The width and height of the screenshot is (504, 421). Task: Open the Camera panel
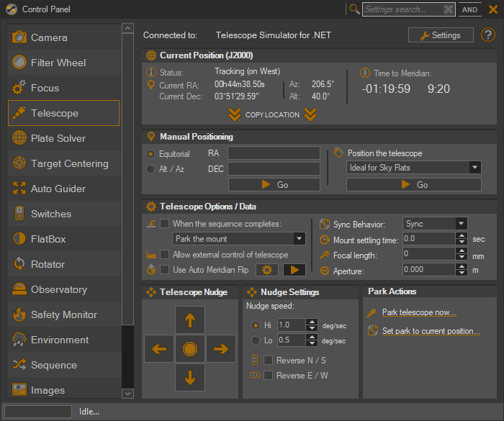[64, 37]
